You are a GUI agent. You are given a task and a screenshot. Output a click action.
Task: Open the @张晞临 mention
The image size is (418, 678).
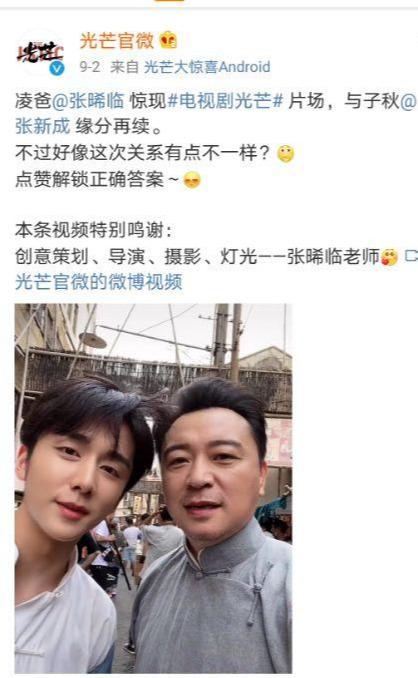[x=88, y=101]
